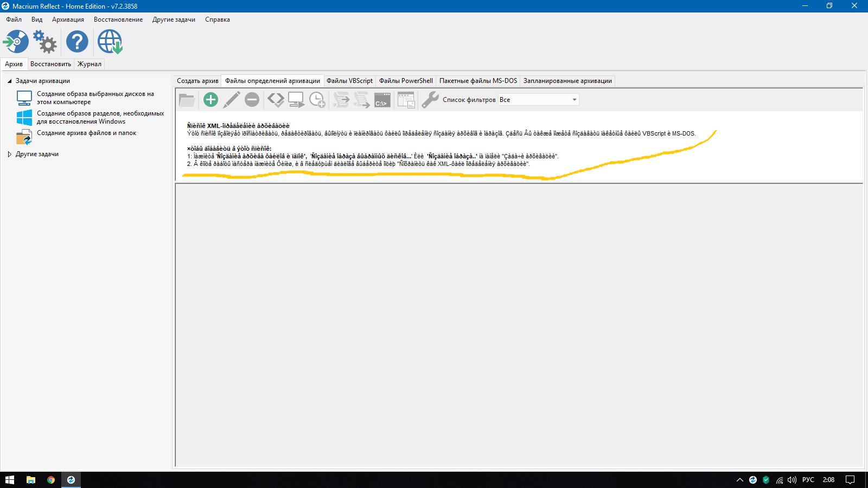Click the grey minus delete icon
Viewport: 868px width, 488px height.
[x=252, y=100]
